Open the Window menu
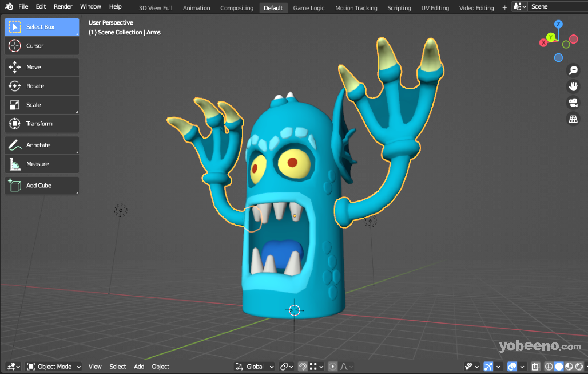The image size is (588, 374). (90, 6)
